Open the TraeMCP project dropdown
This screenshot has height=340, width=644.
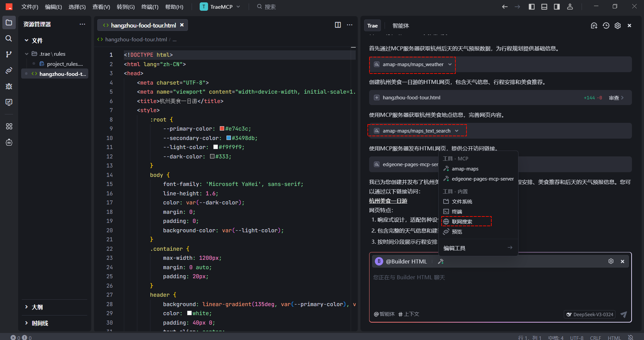point(220,7)
